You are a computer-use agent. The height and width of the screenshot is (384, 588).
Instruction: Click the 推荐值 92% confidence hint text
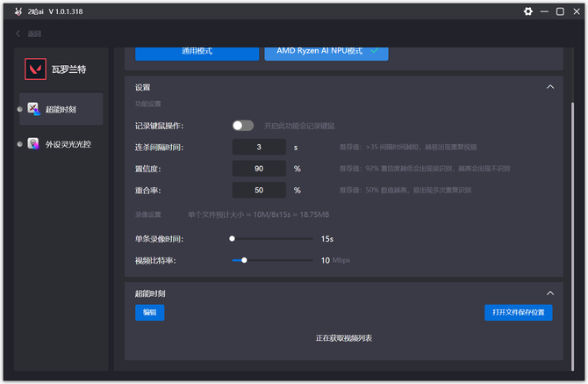click(x=425, y=169)
